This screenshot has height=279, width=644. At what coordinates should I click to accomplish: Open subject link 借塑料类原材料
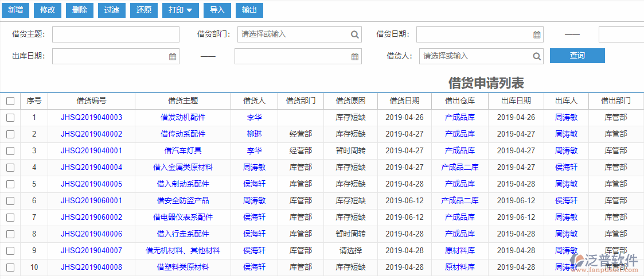click(183, 268)
